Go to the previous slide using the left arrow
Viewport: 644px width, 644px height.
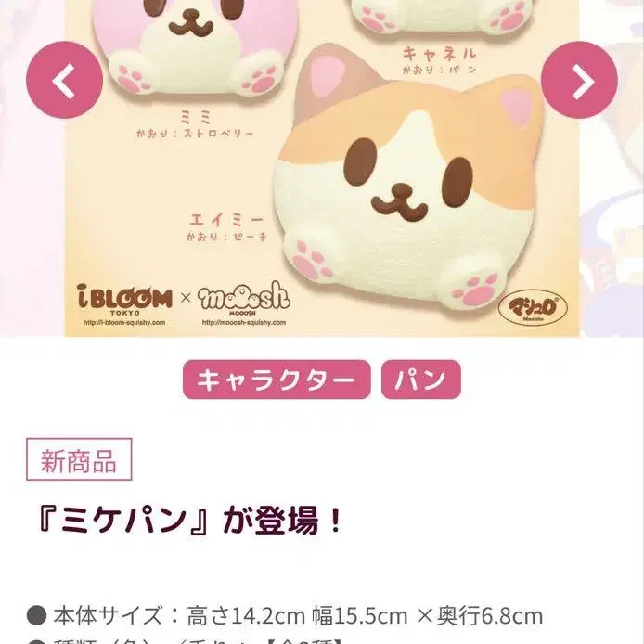tap(64, 80)
